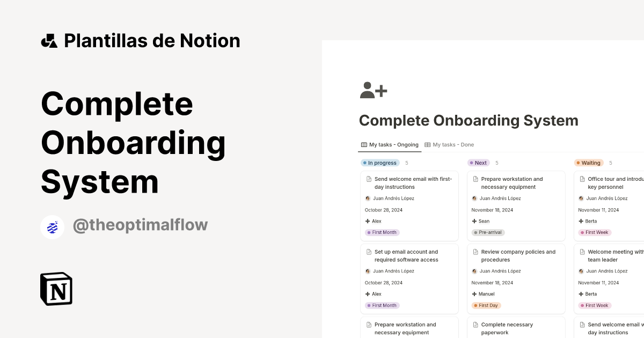Click the theoptimalflow avatar circle
The width and height of the screenshot is (644, 338).
coord(52,226)
